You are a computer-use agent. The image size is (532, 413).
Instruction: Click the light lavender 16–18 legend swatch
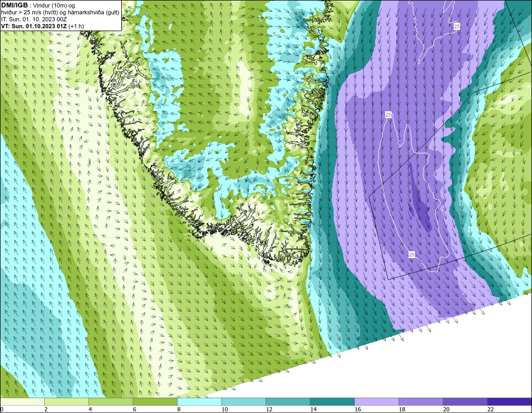coord(377,401)
